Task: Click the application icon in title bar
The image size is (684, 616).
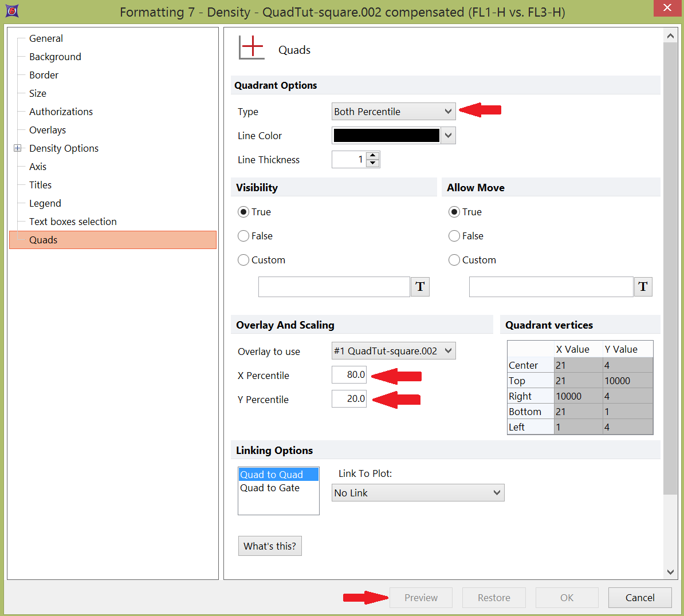Action: [x=11, y=11]
